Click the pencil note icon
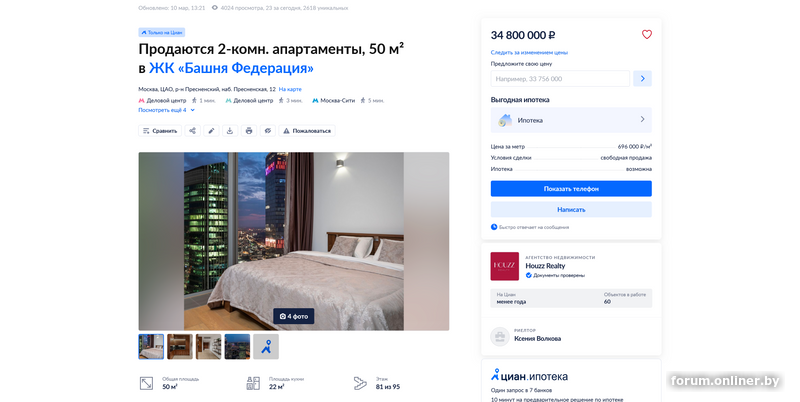Viewport: 800px width, 402px height. click(211, 131)
